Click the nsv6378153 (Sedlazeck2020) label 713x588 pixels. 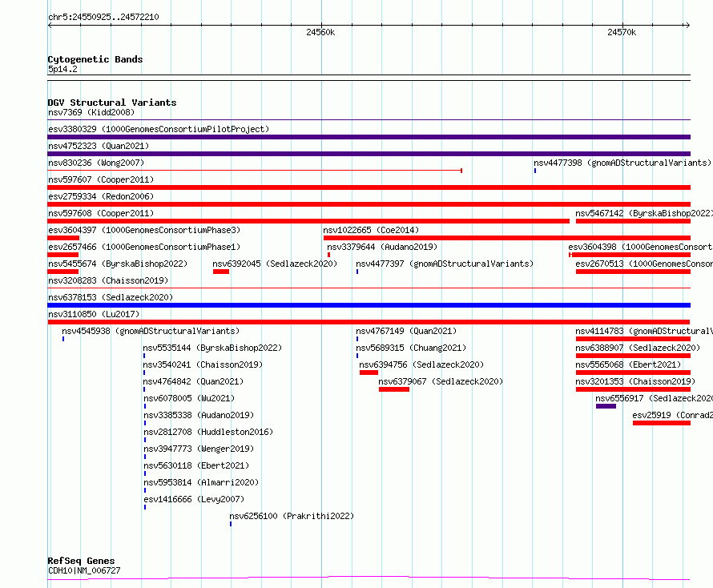(x=111, y=297)
